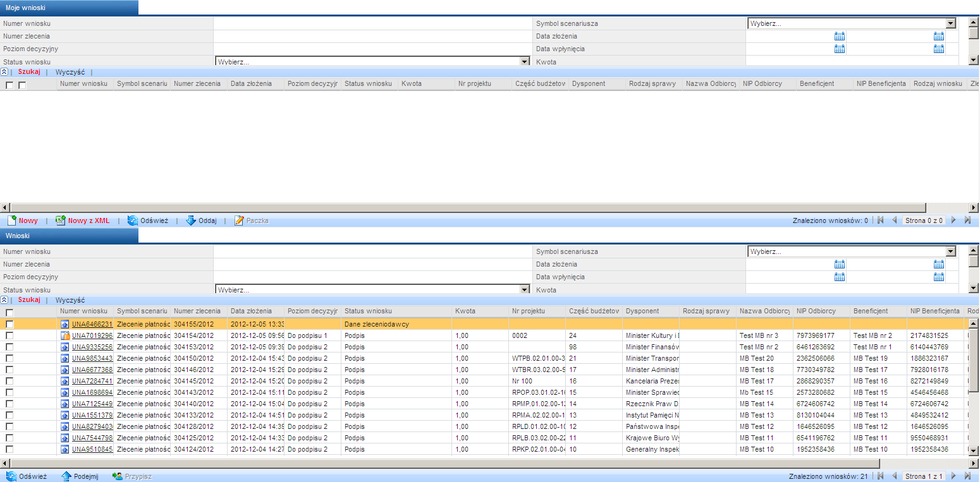Tick the select-all checkbox in Wnioski grid header
The height and width of the screenshot is (482, 980).
(9, 313)
